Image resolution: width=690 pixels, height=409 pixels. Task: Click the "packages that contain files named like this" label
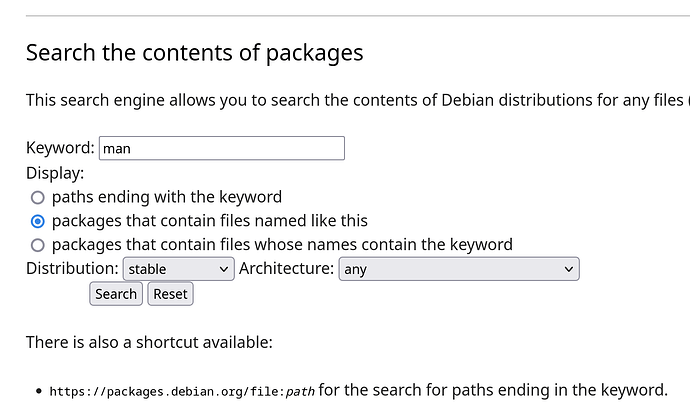[x=210, y=221]
